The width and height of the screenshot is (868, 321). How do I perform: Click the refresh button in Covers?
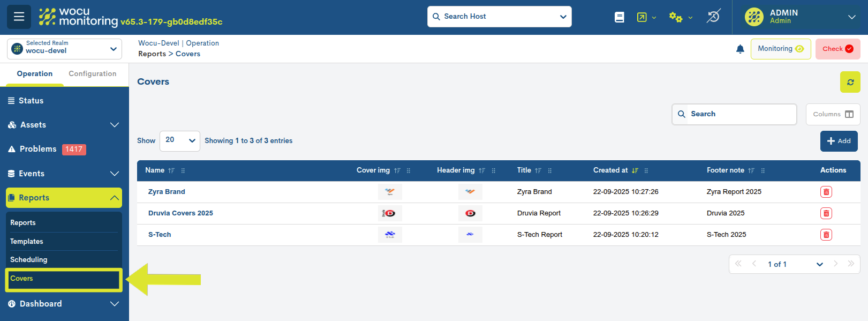click(850, 82)
